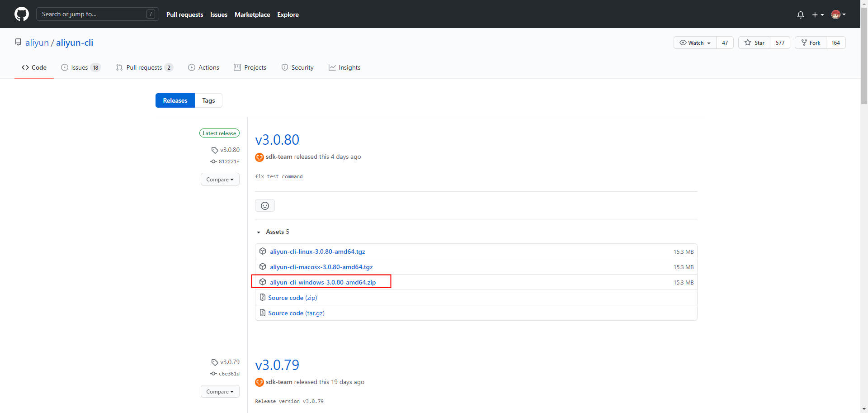View the 164 forks count
The width and height of the screenshot is (868, 413).
click(835, 43)
